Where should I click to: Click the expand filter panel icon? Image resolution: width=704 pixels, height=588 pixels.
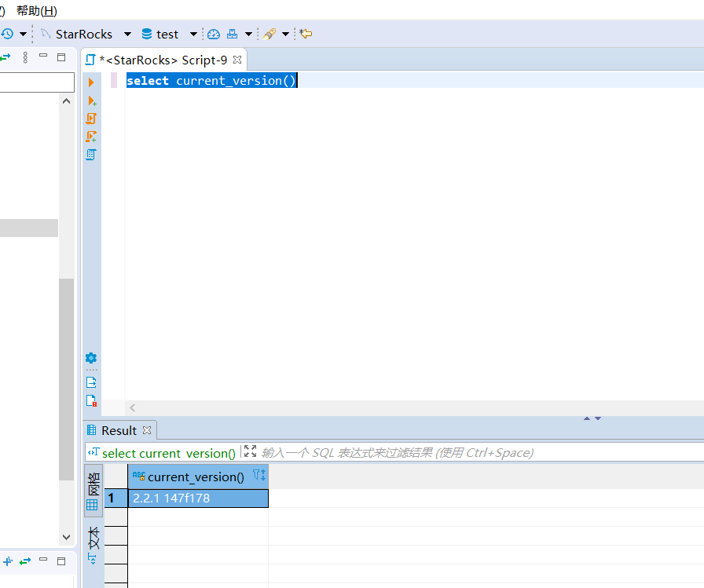pos(250,452)
